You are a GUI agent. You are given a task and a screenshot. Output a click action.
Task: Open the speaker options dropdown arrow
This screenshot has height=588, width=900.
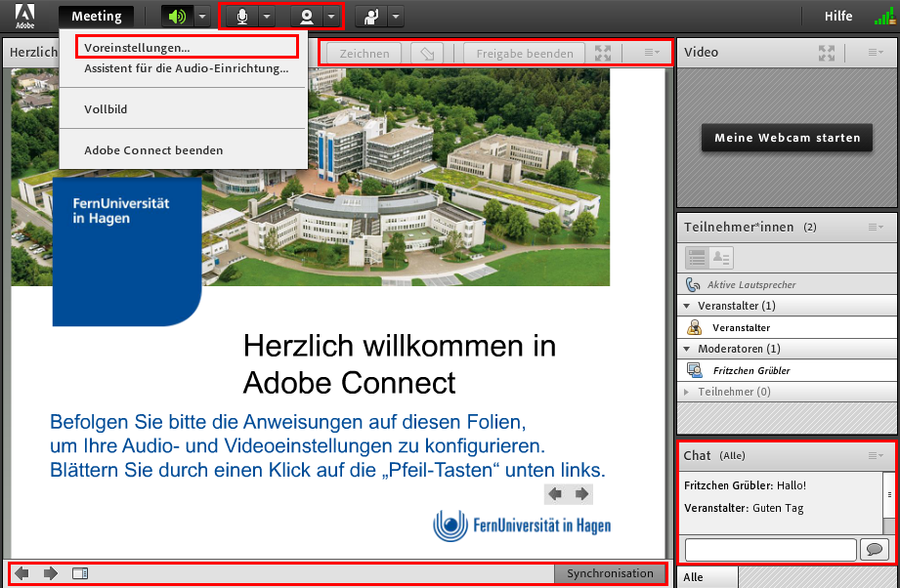[202, 17]
